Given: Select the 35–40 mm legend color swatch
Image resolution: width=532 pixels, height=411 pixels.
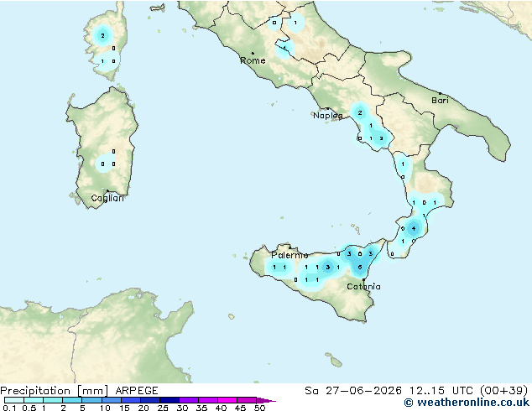Looking at the screenshot, I should coord(207,400).
